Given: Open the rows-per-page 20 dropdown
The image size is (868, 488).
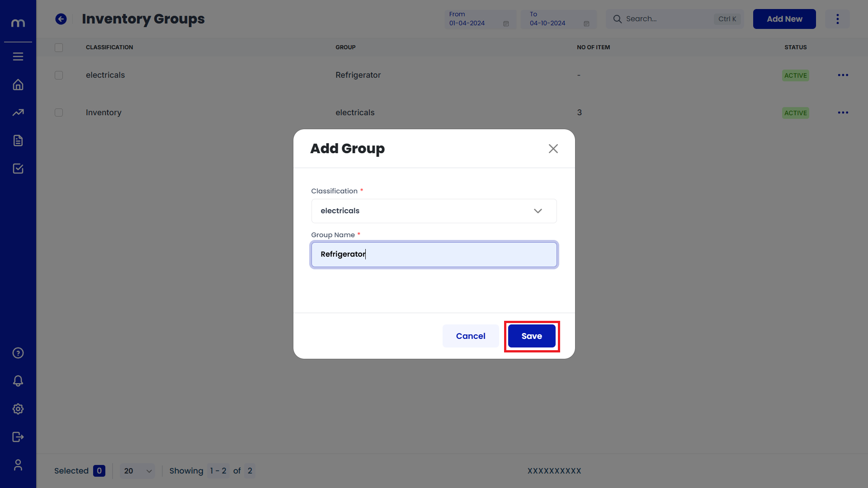Looking at the screenshot, I should 137,471.
